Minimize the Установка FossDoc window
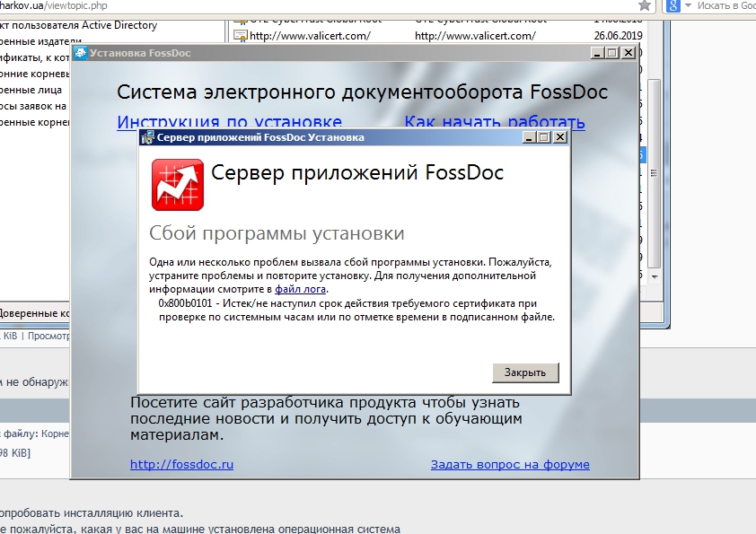The height and width of the screenshot is (534, 756). [597, 53]
